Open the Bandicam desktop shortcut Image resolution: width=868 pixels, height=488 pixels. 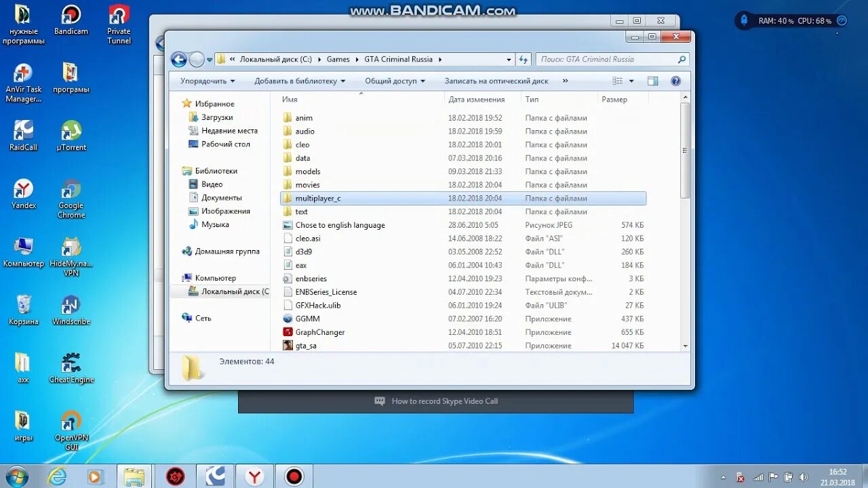[x=71, y=20]
